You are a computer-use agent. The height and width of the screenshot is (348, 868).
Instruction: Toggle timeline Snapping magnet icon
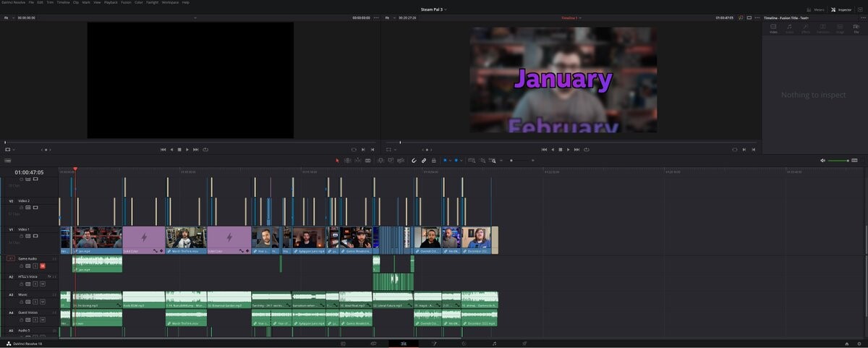414,160
